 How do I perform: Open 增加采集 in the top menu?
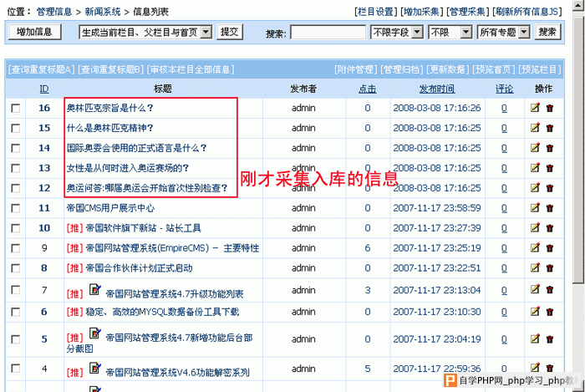[421, 12]
